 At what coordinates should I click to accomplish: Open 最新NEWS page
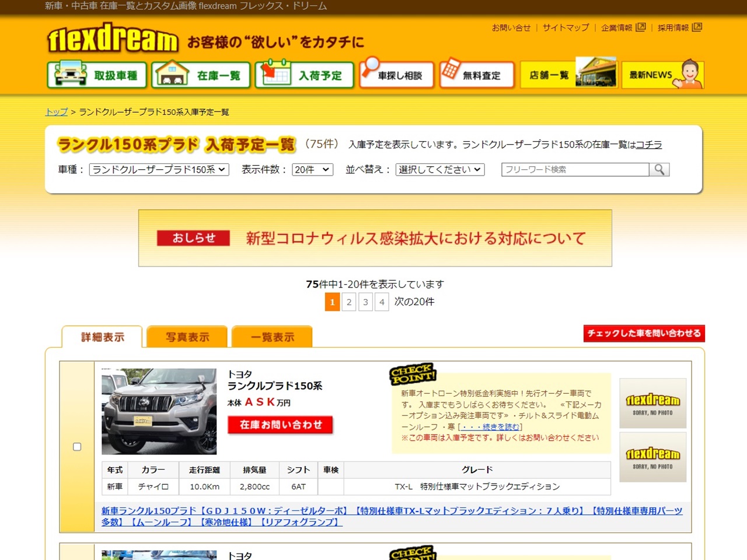pos(663,75)
